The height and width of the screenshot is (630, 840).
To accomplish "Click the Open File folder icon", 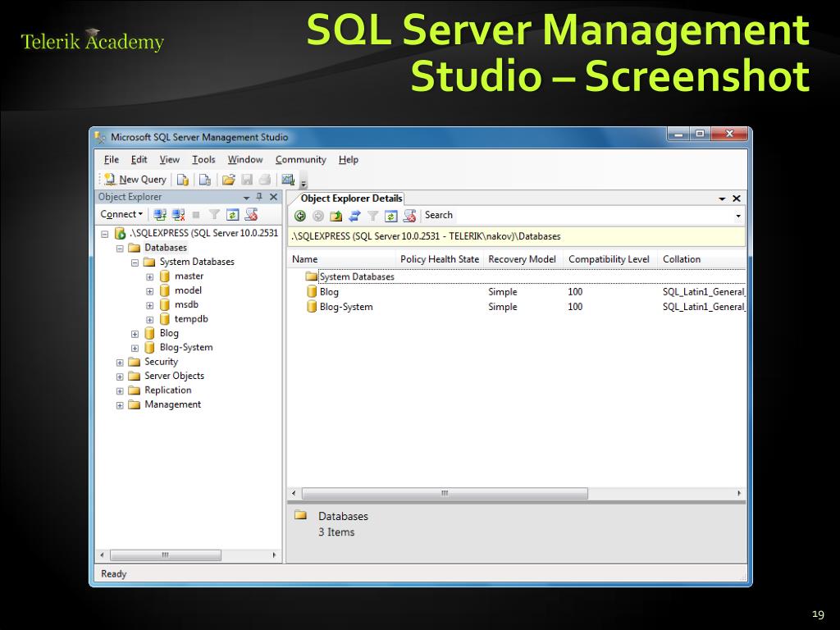I will click(x=228, y=180).
